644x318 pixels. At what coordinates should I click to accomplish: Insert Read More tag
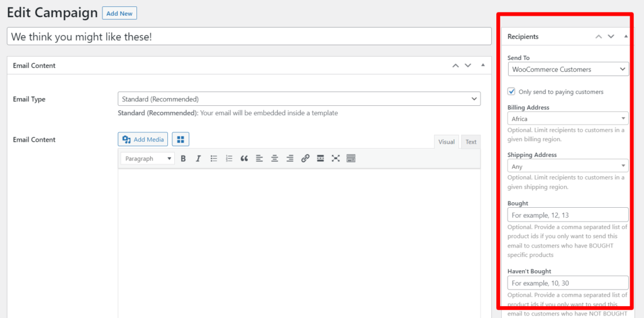[320, 159]
